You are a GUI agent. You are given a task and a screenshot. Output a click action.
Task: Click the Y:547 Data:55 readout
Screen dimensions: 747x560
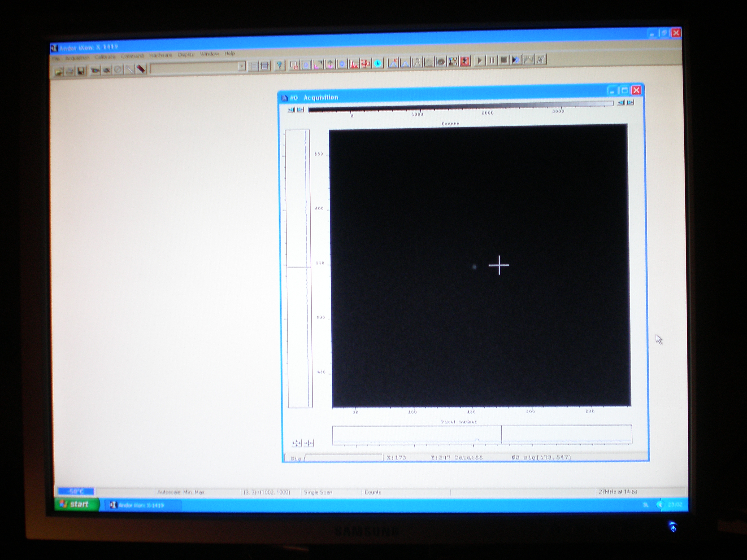click(x=457, y=458)
